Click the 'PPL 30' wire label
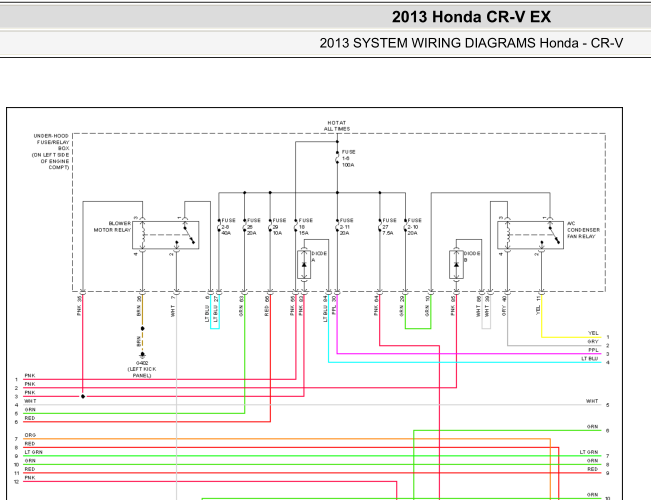The height and width of the screenshot is (500, 651). tap(334, 305)
